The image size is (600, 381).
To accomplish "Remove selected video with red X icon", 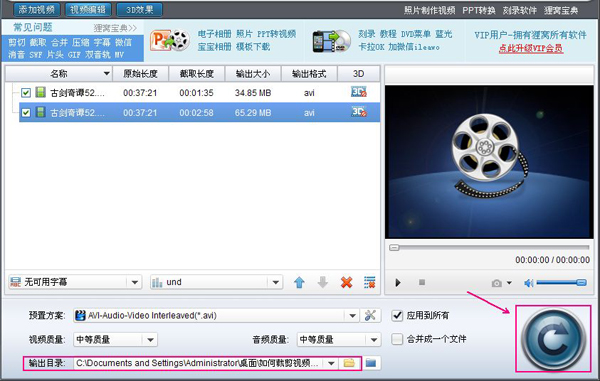I will point(346,283).
